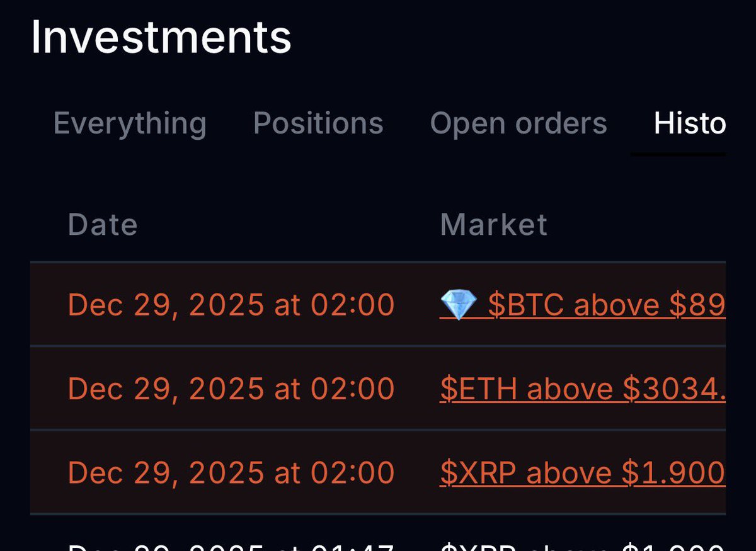Sort by the Date column header
This screenshot has height=551, width=756.
pyautogui.click(x=103, y=225)
